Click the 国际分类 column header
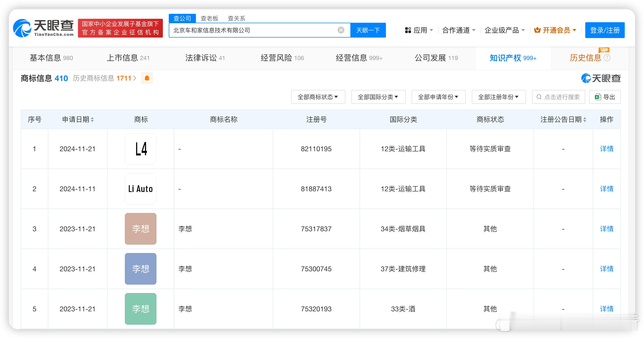 coord(403,119)
